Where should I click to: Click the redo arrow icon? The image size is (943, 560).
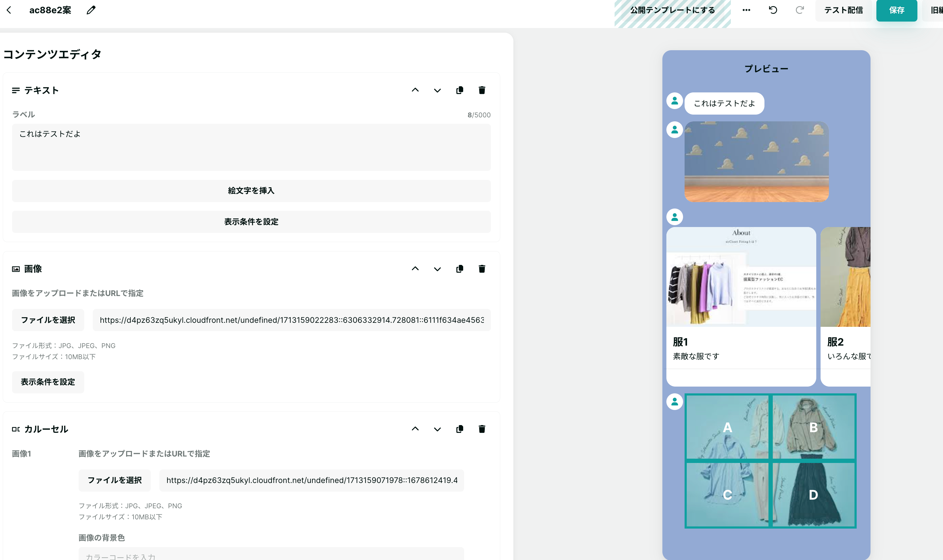pyautogui.click(x=800, y=10)
